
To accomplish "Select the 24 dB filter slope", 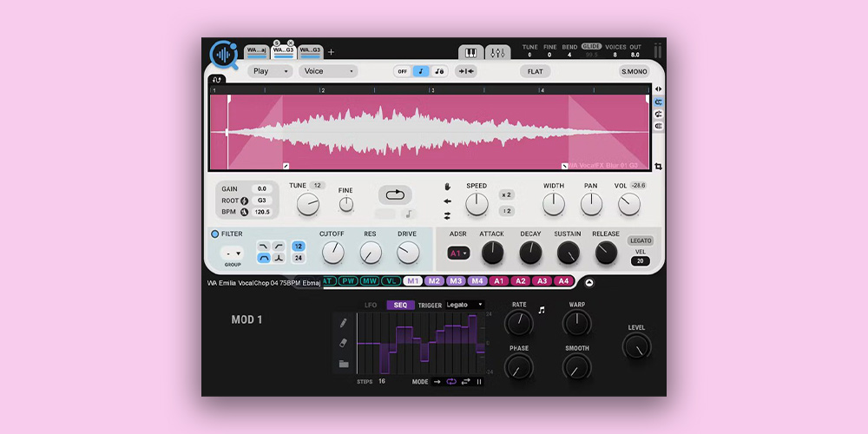I will coord(299,258).
